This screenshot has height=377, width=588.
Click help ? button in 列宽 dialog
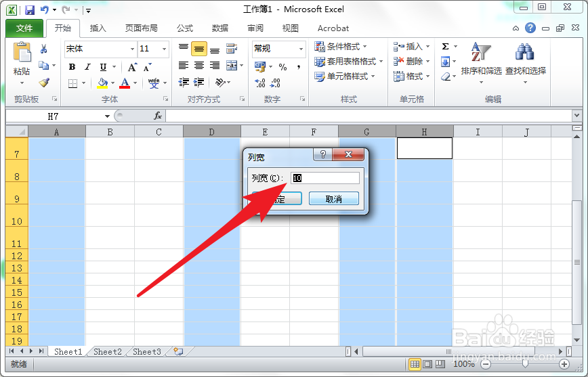[x=323, y=154]
